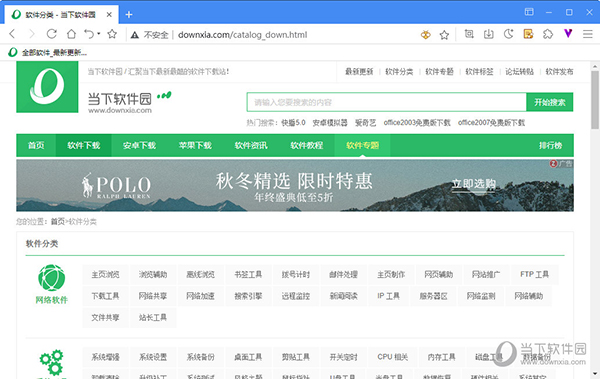The height and width of the screenshot is (379, 600).
Task: Open the 桌面工具 category
Action: click(x=248, y=357)
